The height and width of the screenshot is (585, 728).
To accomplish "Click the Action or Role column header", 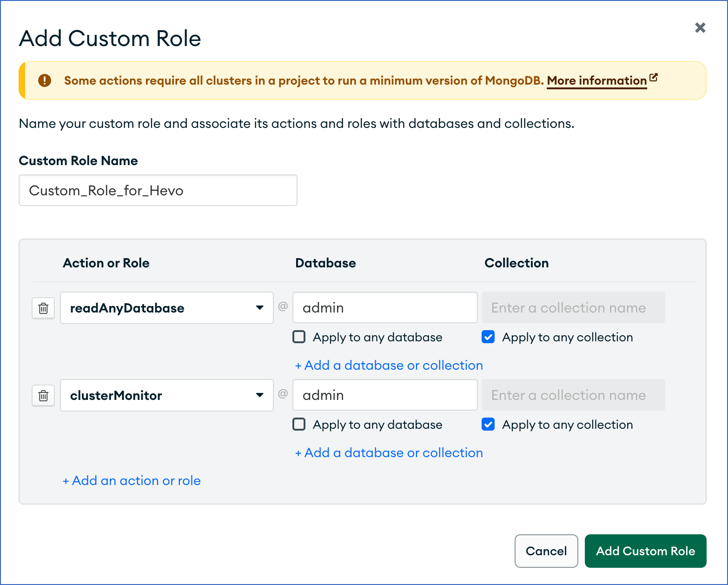I will pyautogui.click(x=106, y=263).
